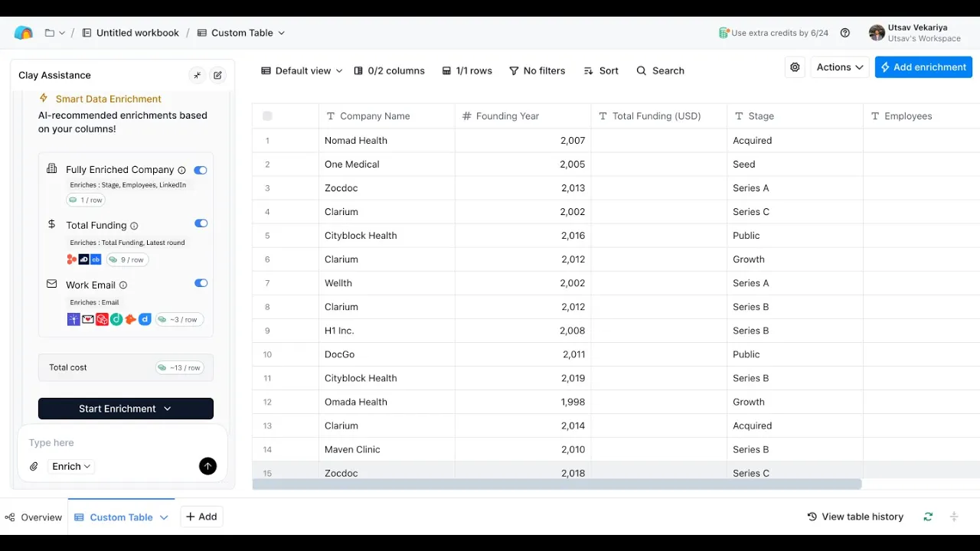The image size is (980, 551).
Task: Click the Company Name column header
Action: (387, 116)
